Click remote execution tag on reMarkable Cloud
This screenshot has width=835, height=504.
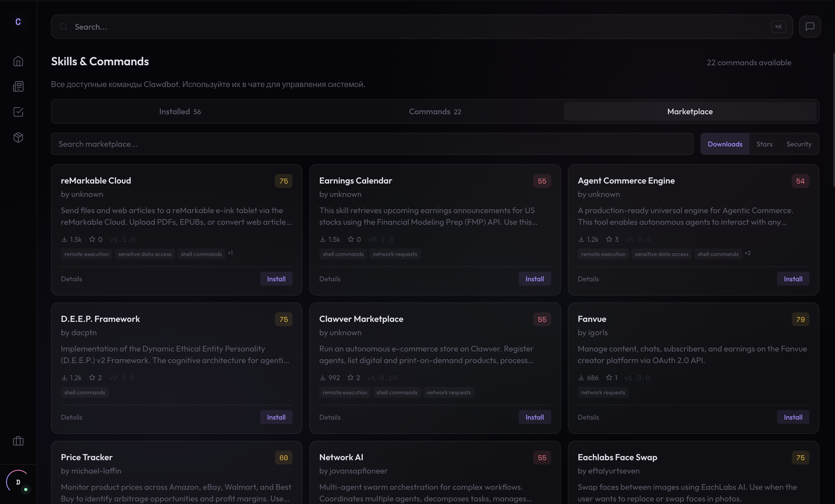(86, 254)
